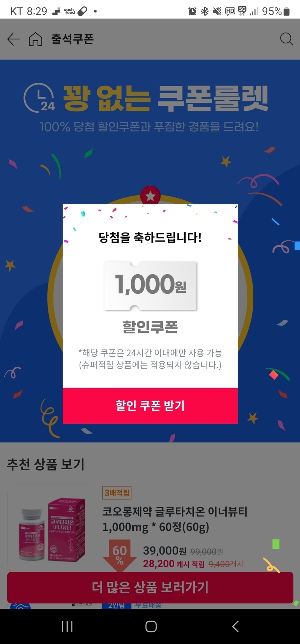Tap the 39,000원 product price
The width and height of the screenshot is (300, 644).
tap(164, 551)
